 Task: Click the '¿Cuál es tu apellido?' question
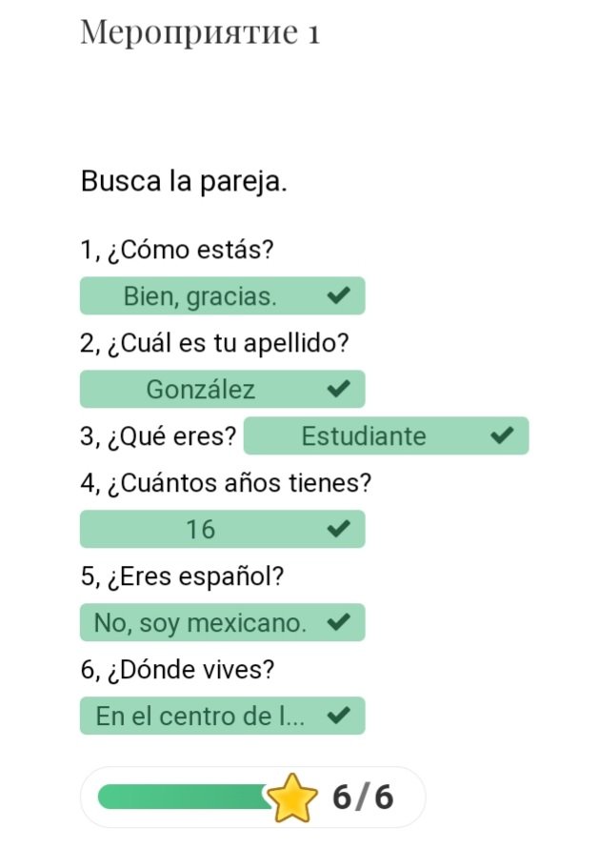pyautogui.click(x=214, y=343)
